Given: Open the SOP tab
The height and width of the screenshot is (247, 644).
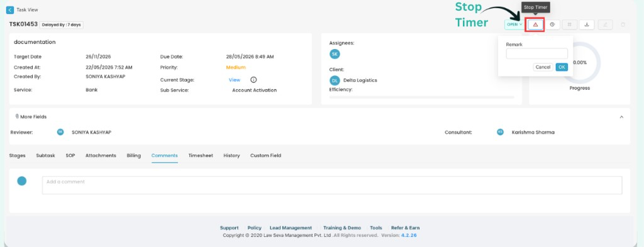Looking at the screenshot, I should [70, 155].
